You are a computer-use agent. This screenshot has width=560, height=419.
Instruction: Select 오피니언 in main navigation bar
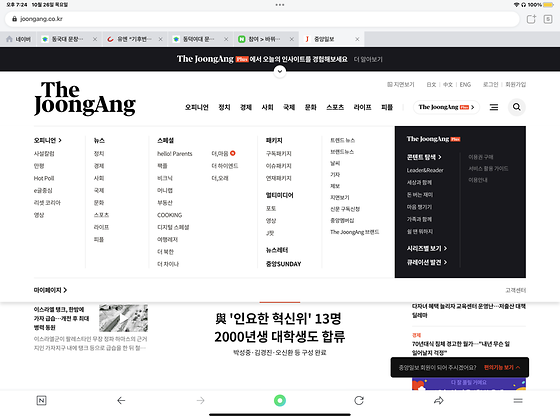[x=196, y=107]
